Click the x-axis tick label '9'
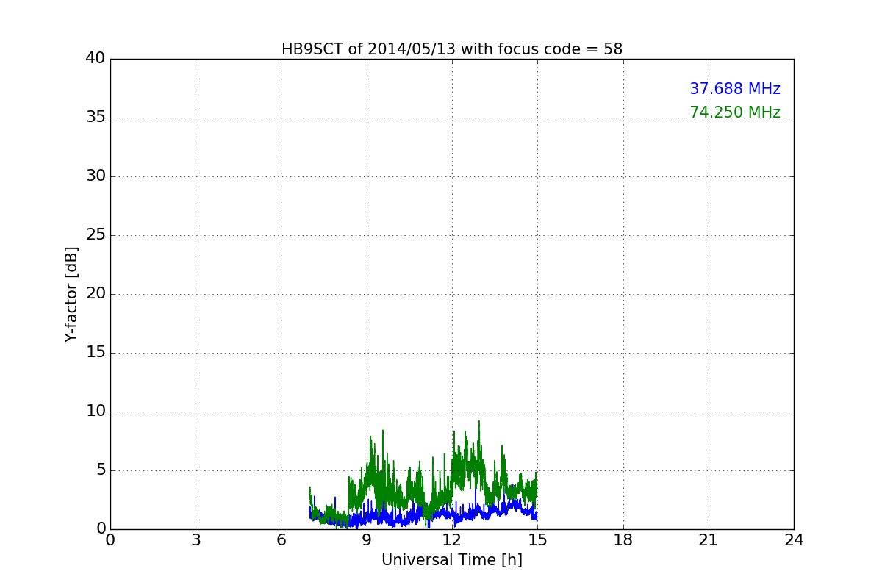882x588 pixels. click(x=367, y=540)
